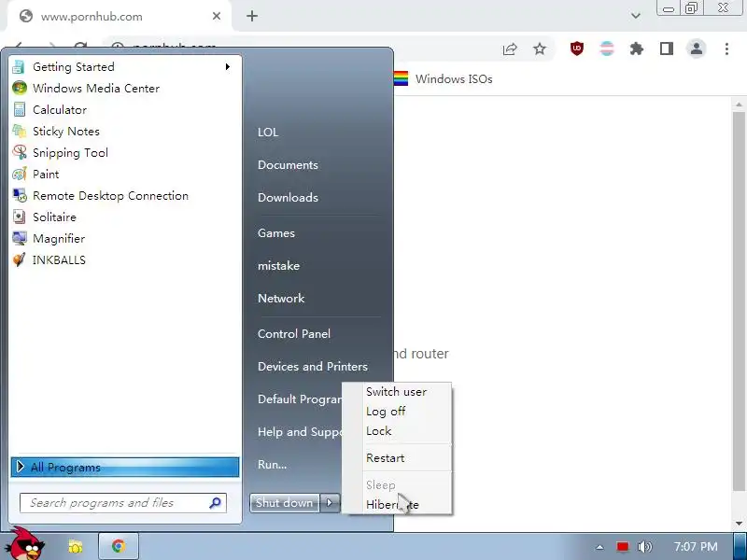This screenshot has width=747, height=560.
Task: Bookmark this page with star icon
Action: pos(540,49)
